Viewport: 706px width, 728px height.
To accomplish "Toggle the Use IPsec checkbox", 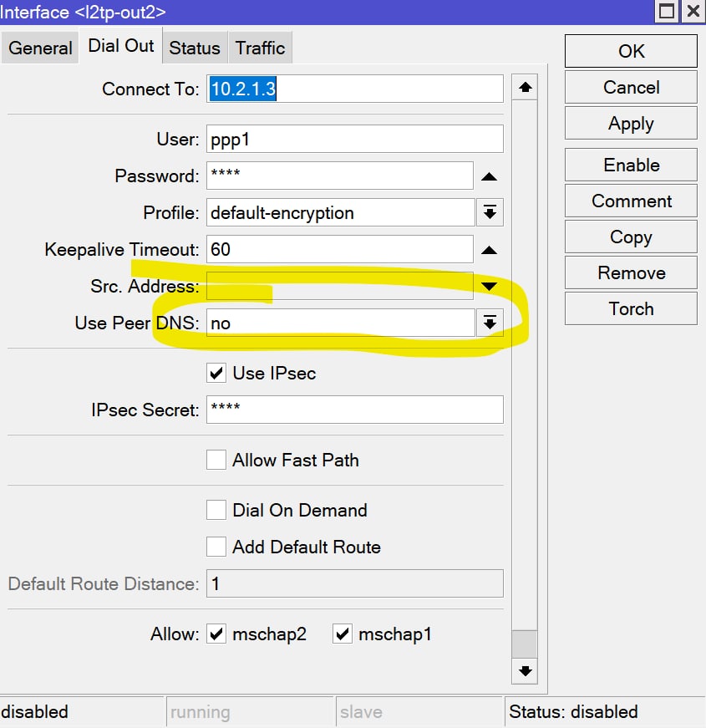I will point(216,373).
